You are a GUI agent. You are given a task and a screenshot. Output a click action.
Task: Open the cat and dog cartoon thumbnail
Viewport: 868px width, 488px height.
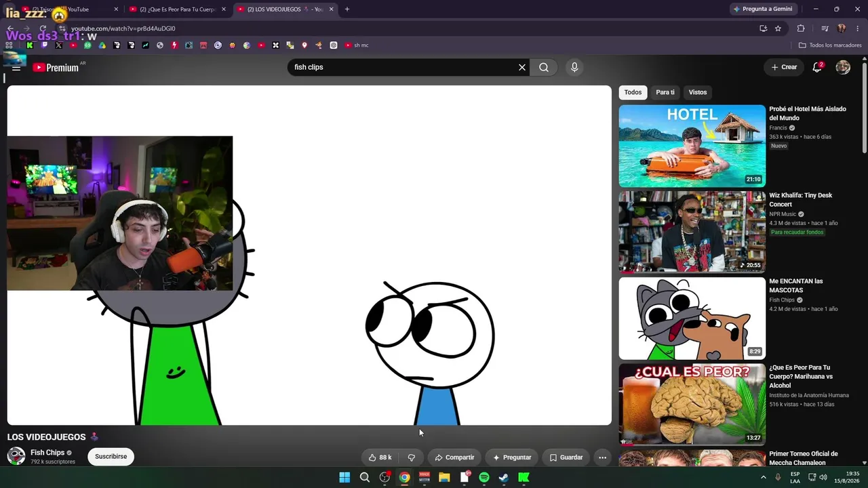(692, 318)
